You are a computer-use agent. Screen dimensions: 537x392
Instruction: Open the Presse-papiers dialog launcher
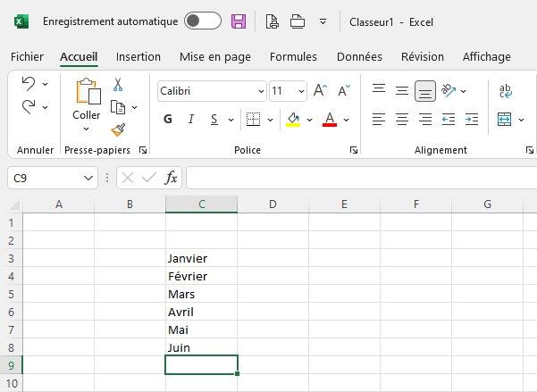click(143, 150)
